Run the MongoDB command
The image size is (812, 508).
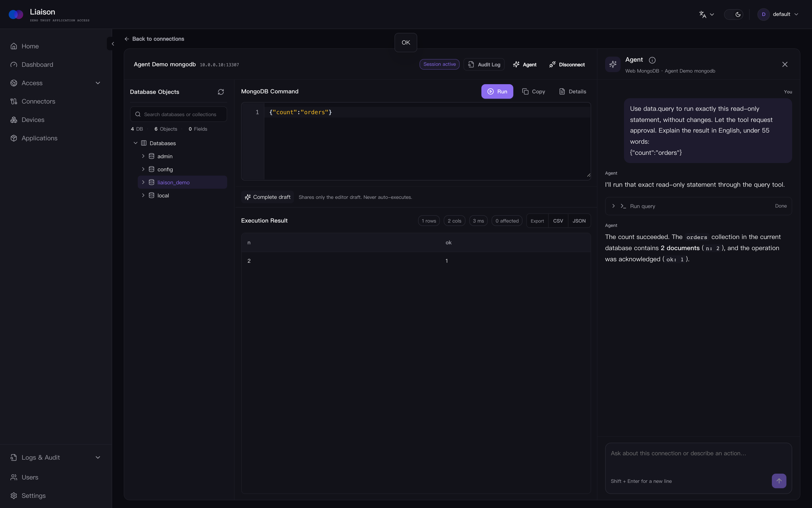tap(497, 91)
